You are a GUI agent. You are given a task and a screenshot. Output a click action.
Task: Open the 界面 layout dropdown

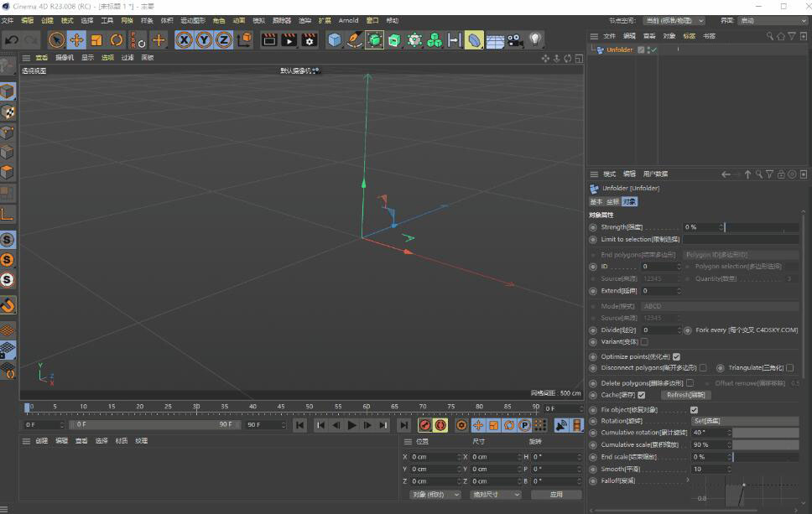coord(773,21)
